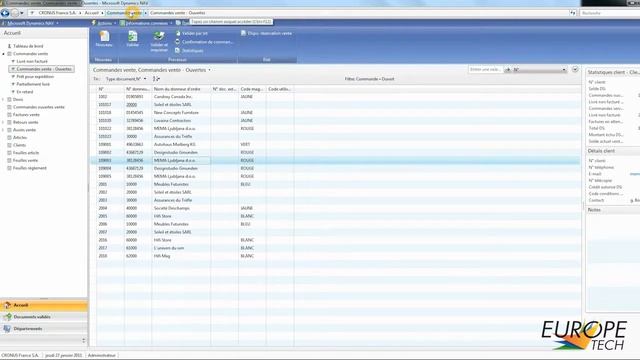Select the row for Hifi Mag
Viewport: 640px width, 360px height.
335,256
